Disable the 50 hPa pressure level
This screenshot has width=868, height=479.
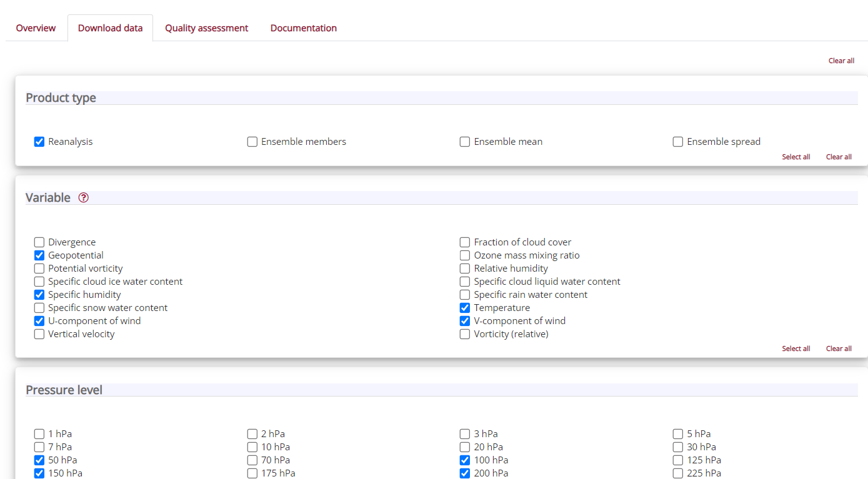point(39,460)
